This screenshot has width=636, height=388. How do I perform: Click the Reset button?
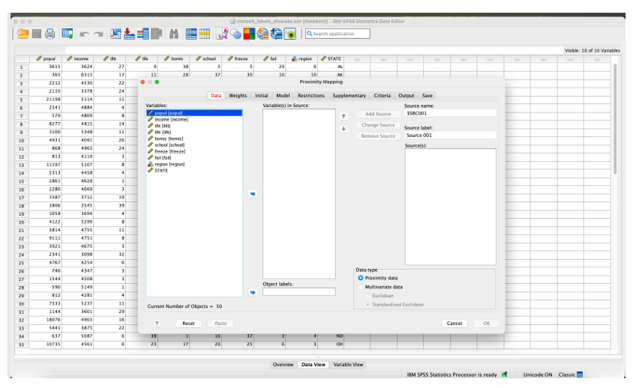[x=189, y=324]
